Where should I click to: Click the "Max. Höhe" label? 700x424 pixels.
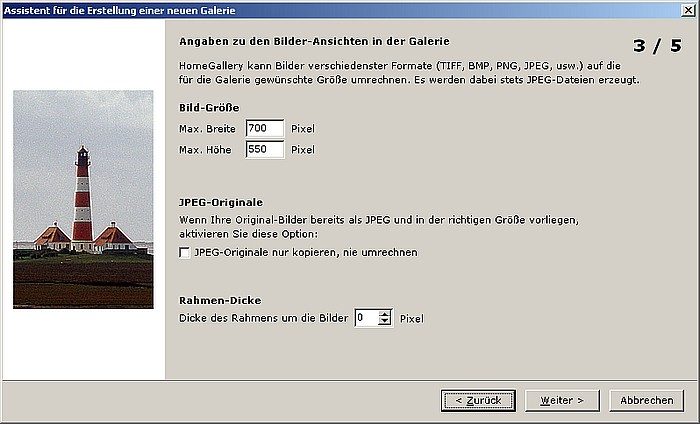click(x=205, y=150)
